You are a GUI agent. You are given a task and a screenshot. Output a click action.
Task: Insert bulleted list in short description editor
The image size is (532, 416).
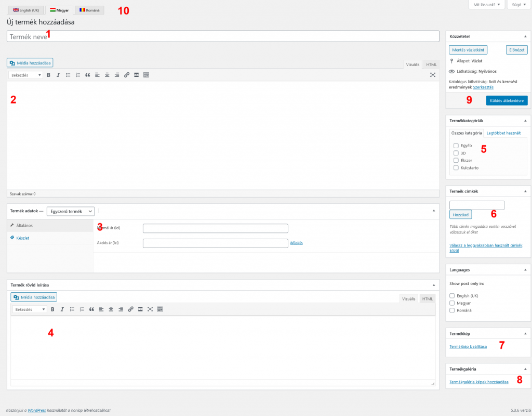(72, 309)
